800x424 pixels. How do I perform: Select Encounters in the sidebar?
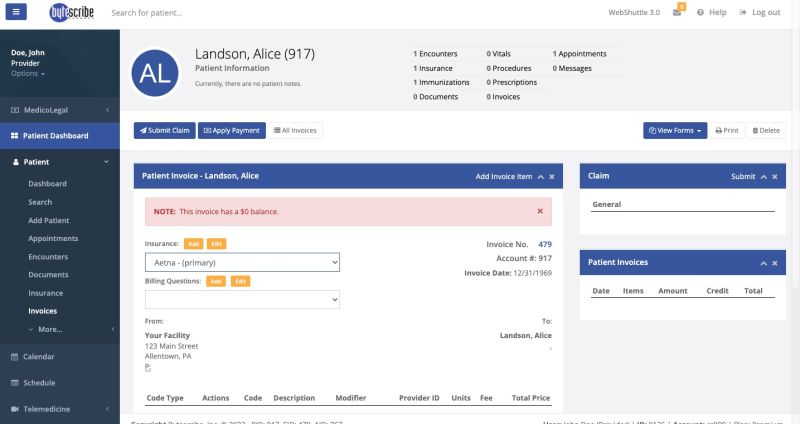[x=48, y=256]
